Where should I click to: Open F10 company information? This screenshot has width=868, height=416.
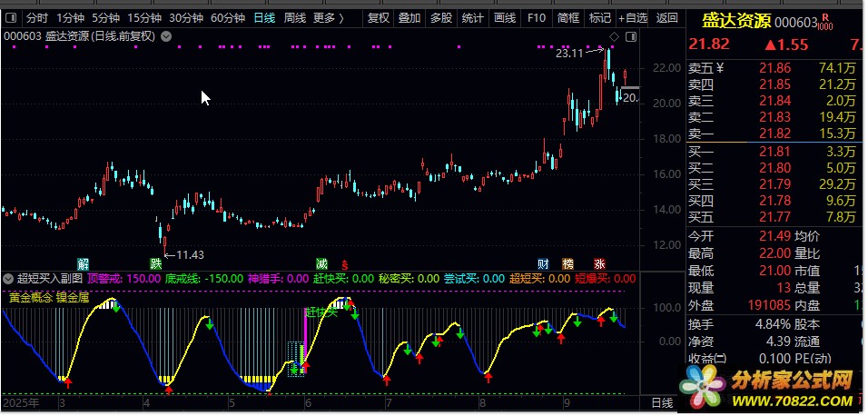[537, 18]
